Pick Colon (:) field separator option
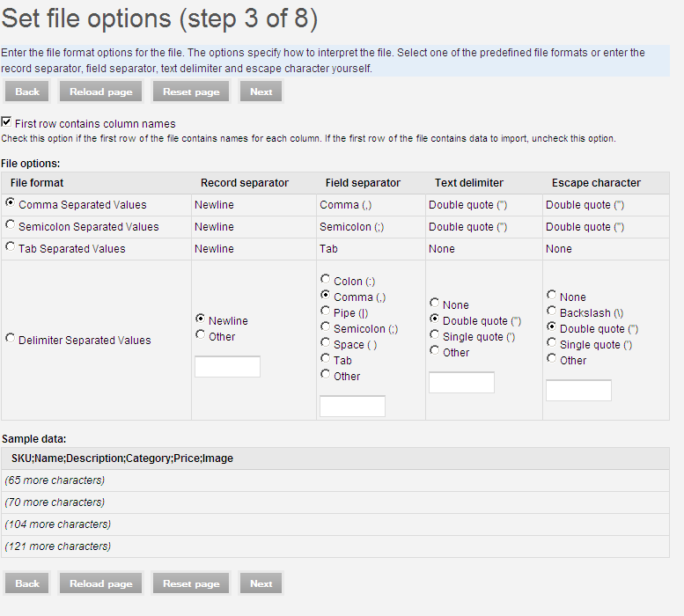Viewport: 684px width, 616px height. 326,280
